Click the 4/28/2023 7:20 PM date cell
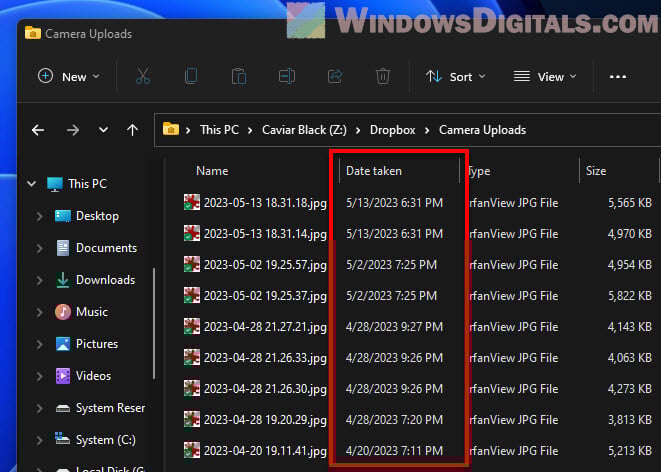This screenshot has width=661, height=472. point(394,420)
